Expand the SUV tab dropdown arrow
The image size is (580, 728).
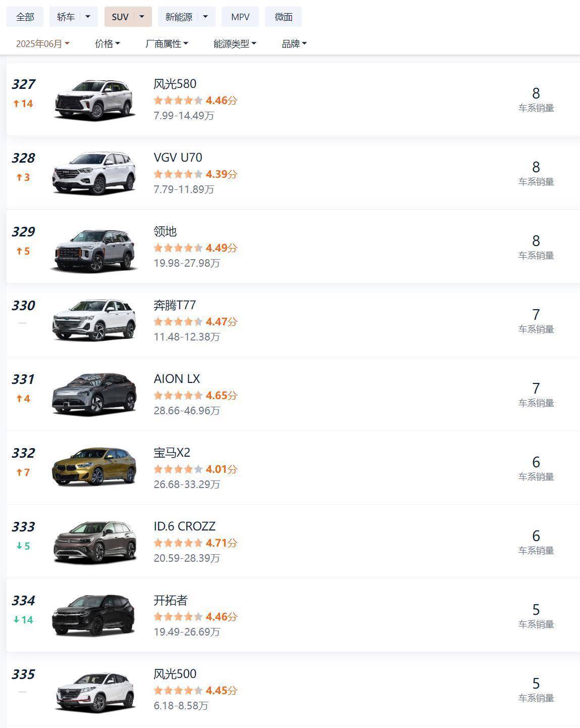coord(142,17)
